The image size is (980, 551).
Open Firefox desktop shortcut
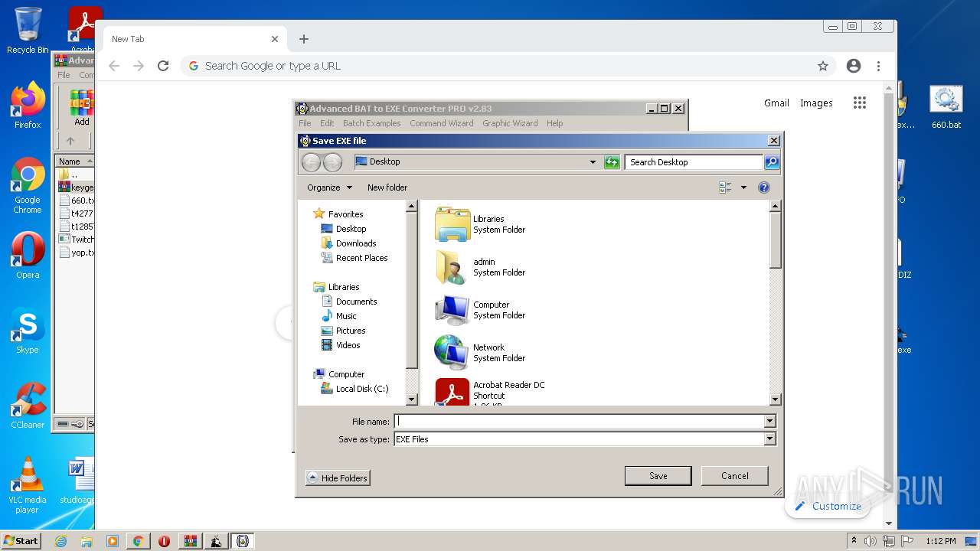[x=28, y=106]
